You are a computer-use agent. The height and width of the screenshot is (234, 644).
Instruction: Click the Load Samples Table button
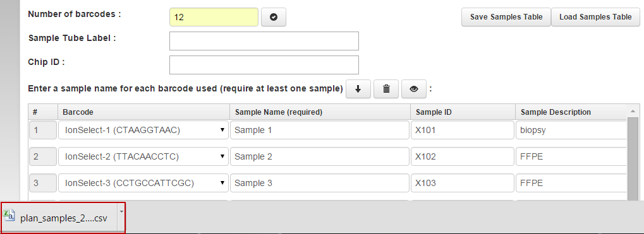[595, 17]
